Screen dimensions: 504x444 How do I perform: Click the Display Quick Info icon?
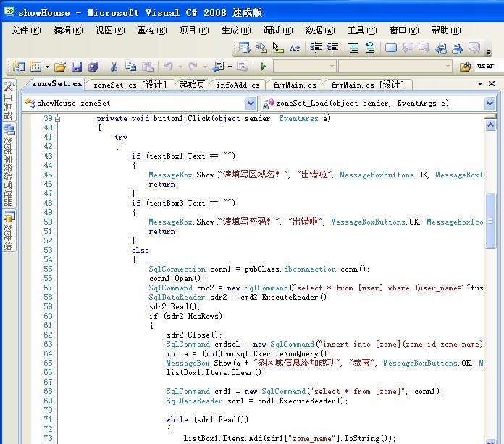[278, 48]
